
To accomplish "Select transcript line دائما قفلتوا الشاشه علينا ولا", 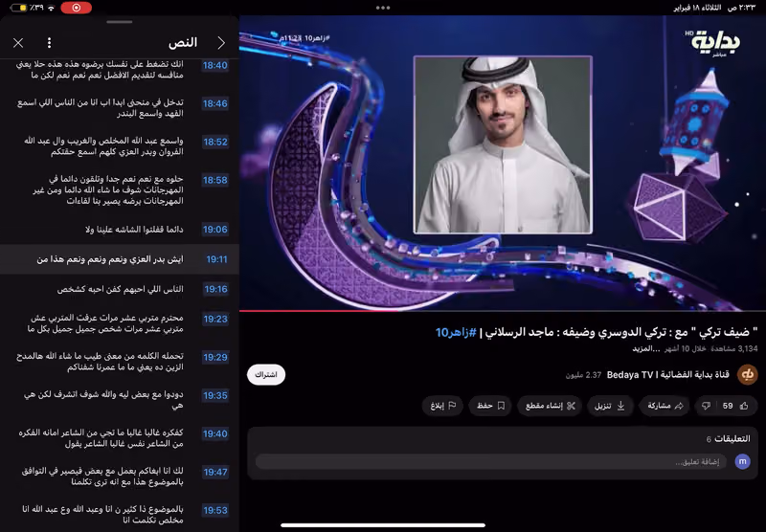I will click(x=134, y=230).
